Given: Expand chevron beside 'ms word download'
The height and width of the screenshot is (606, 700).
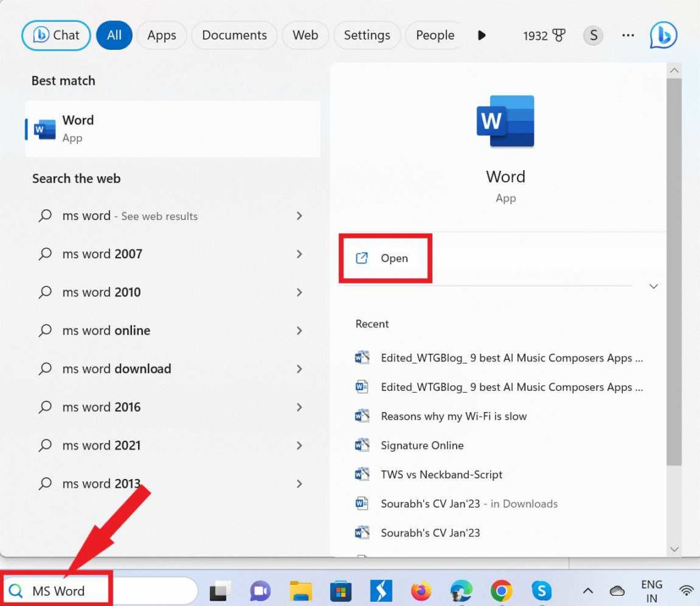Looking at the screenshot, I should tap(299, 369).
